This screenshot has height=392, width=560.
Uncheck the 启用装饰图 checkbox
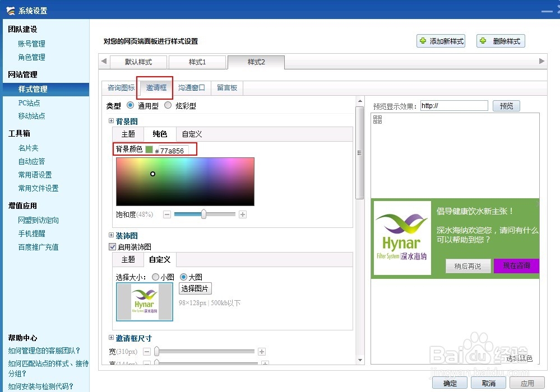tap(111, 247)
